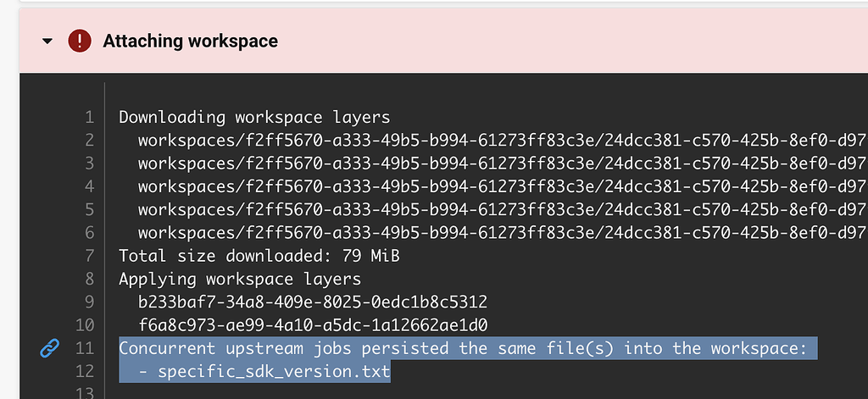The image size is (868, 399).
Task: Click 'Total size downloaded: 79 MiB' text
Action: [x=259, y=255]
